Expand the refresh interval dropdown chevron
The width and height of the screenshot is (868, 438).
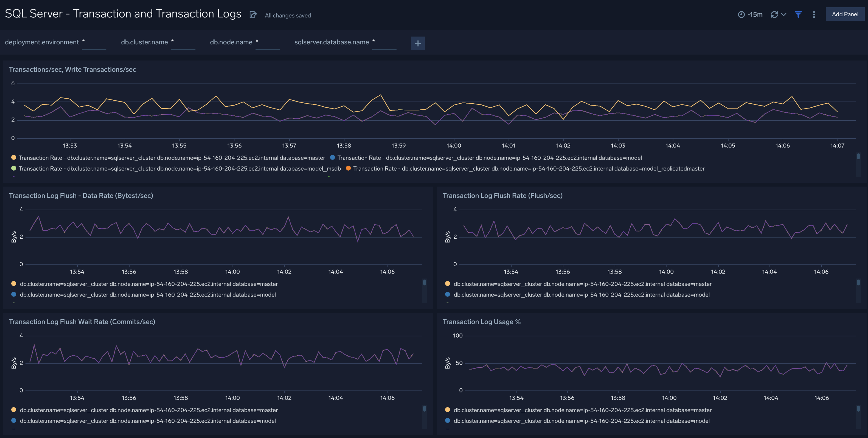click(x=784, y=15)
